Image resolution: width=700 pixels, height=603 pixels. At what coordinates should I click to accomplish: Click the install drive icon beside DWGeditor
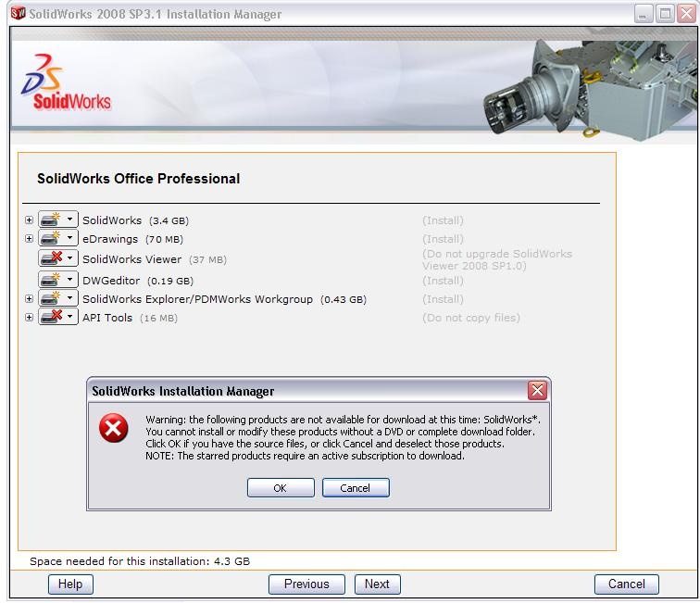pos(50,280)
